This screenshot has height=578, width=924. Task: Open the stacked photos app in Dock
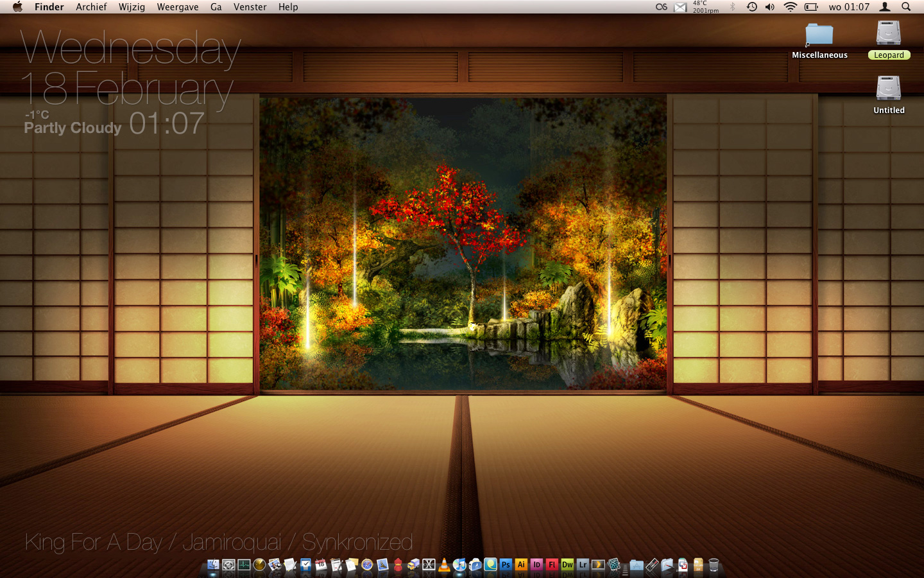pos(613,565)
